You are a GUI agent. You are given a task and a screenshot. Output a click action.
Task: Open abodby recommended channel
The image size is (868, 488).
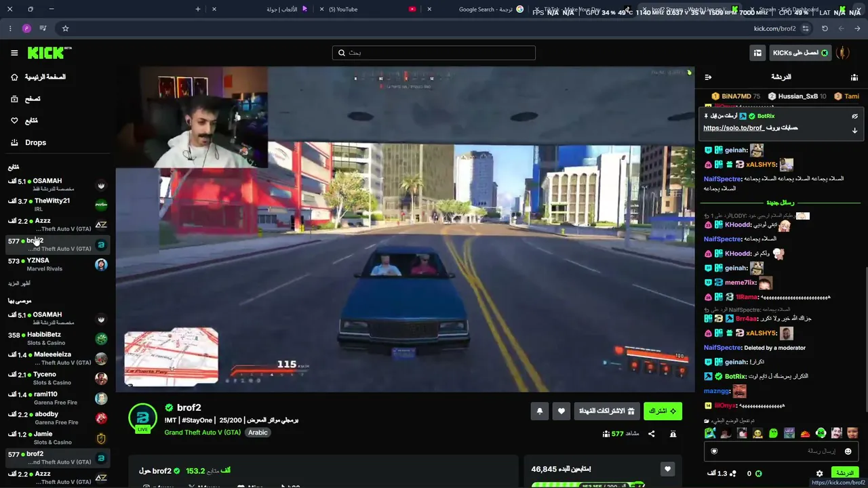coord(57,418)
